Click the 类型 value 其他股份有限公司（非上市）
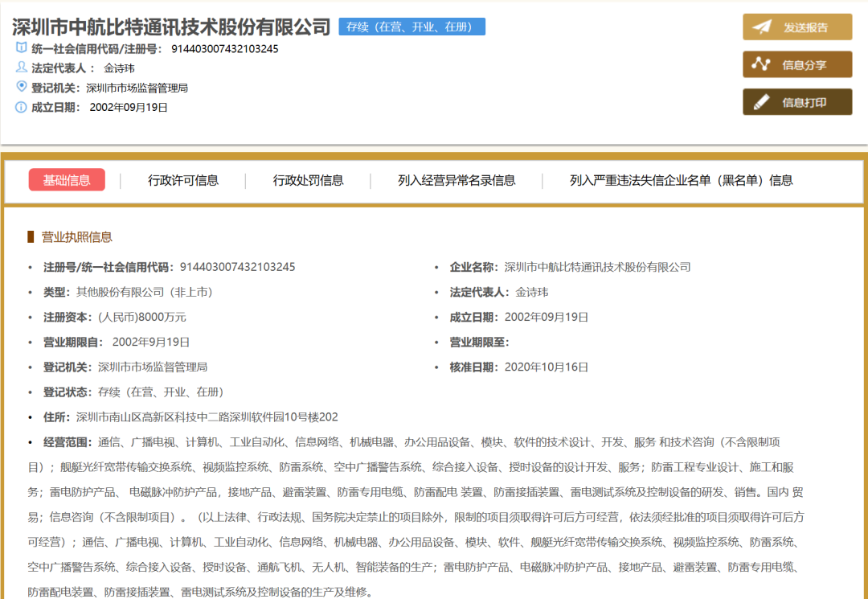The image size is (868, 599). pos(145,293)
